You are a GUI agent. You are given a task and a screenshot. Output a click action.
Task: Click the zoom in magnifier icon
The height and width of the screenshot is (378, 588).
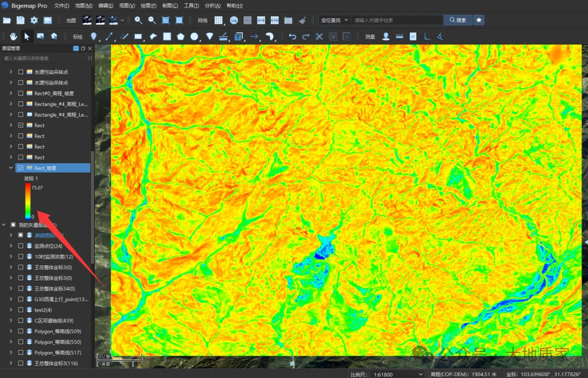point(138,20)
